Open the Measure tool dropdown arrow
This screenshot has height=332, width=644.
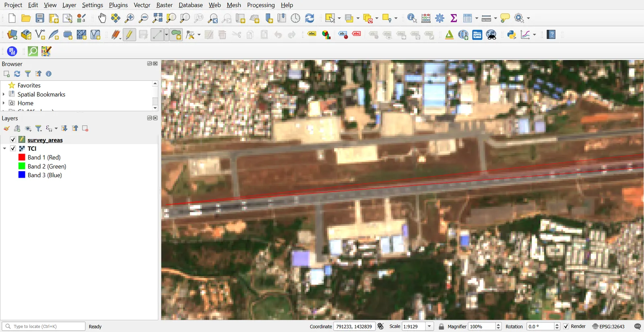point(495,18)
